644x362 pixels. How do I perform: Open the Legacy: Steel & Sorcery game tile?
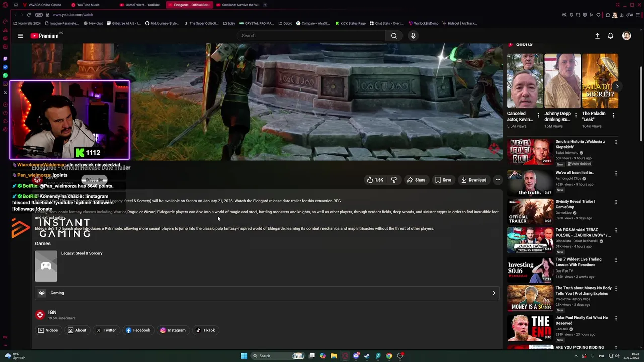click(46, 266)
